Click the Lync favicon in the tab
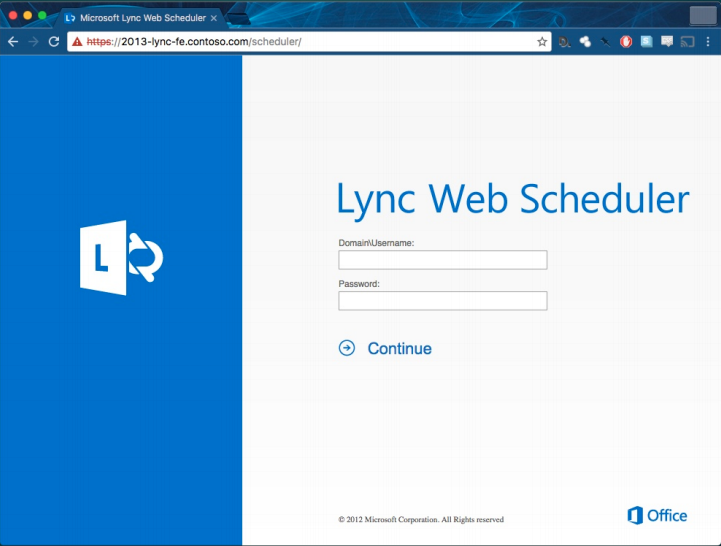 coord(70,18)
